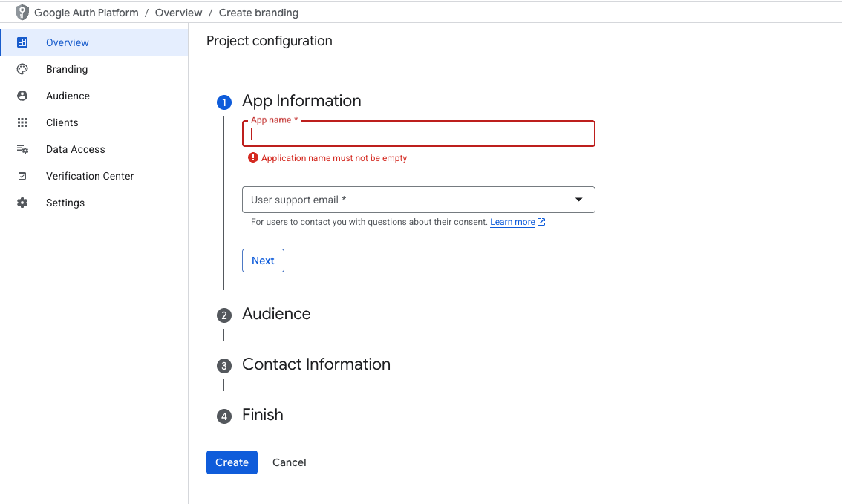Expand step 4 Finish section
842x504 pixels.
[x=262, y=415]
